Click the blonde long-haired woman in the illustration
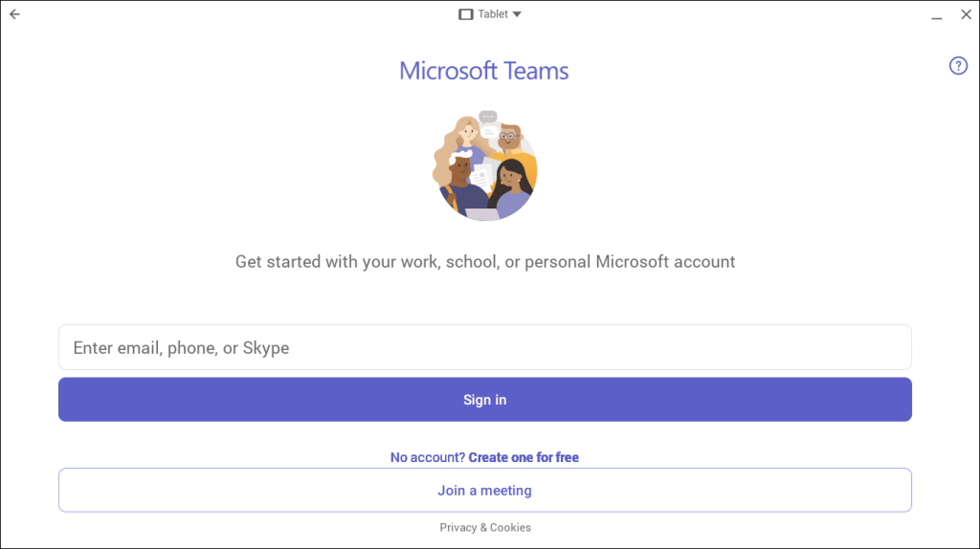The height and width of the screenshot is (549, 980). (x=466, y=131)
